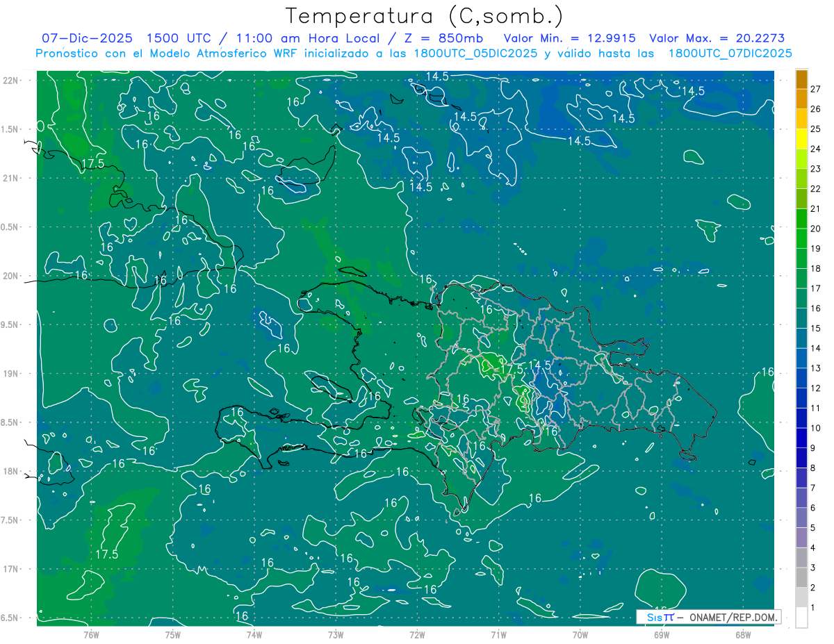
Task: Click the '69W' longitude axis label
Action: (662, 635)
